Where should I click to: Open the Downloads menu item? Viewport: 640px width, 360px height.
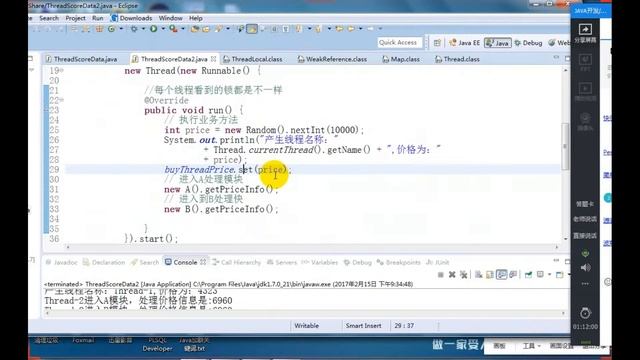click(131, 18)
